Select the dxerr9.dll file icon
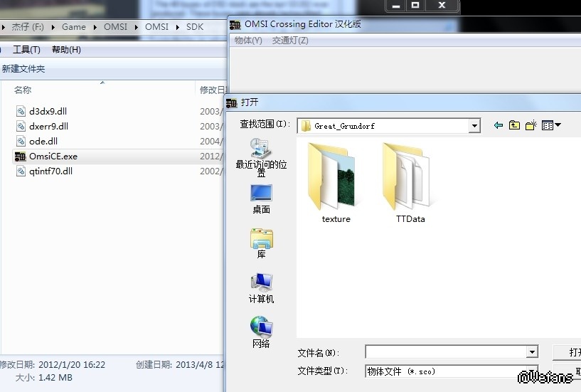The image size is (581, 392). tap(21, 126)
